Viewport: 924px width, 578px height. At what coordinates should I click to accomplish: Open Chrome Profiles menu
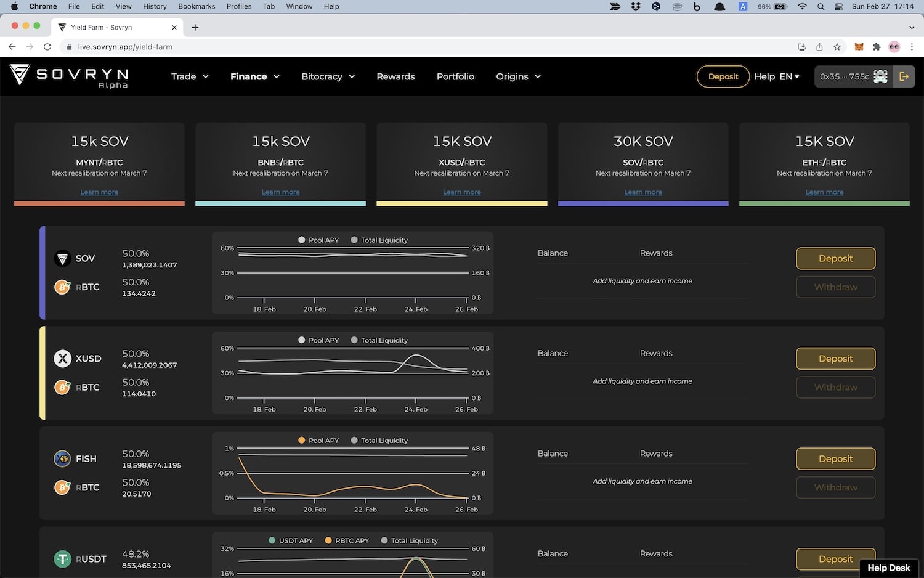pyautogui.click(x=239, y=6)
